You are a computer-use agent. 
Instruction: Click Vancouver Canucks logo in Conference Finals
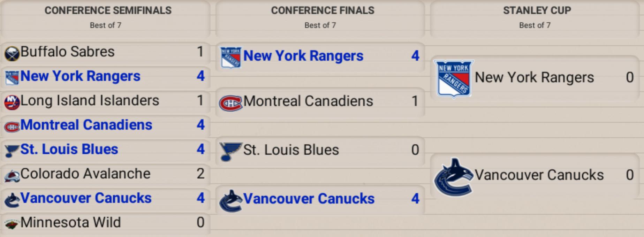pyautogui.click(x=230, y=200)
